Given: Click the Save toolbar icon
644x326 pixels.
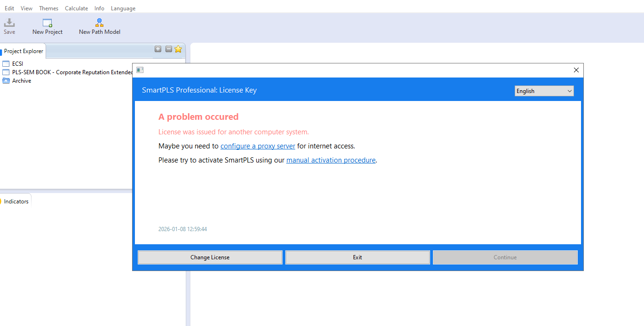Looking at the screenshot, I should tap(9, 23).
